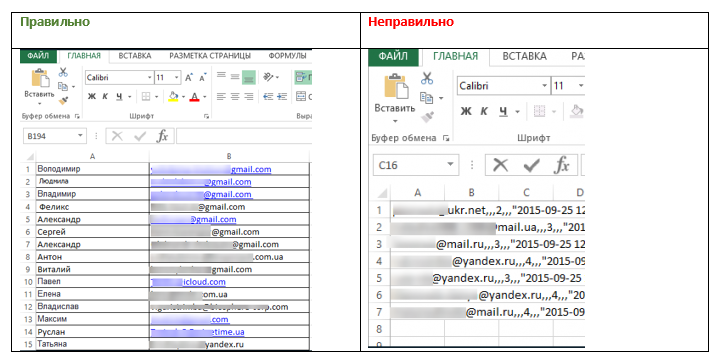This screenshot has width=725, height=361.
Task: Open Calibri font dropdown in Правильно window
Action: coord(149,78)
